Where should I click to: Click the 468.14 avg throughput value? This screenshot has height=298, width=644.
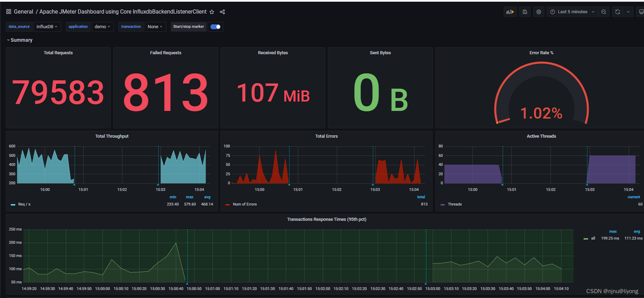click(x=207, y=204)
